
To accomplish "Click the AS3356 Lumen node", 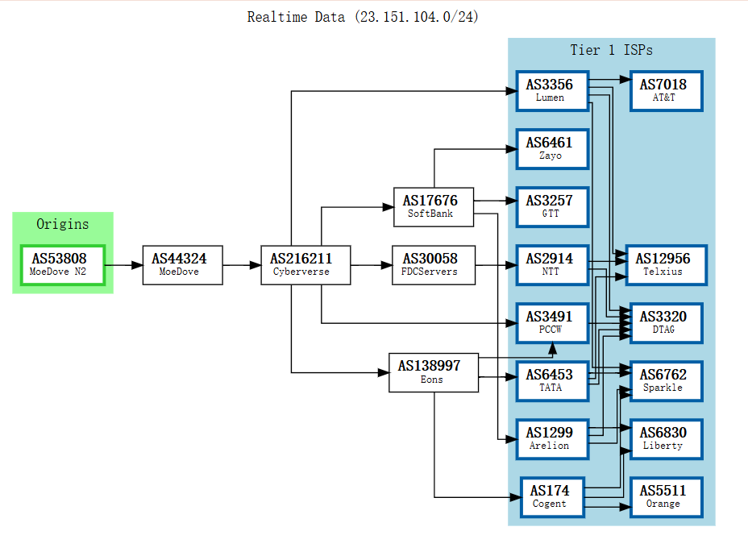I will tap(552, 90).
